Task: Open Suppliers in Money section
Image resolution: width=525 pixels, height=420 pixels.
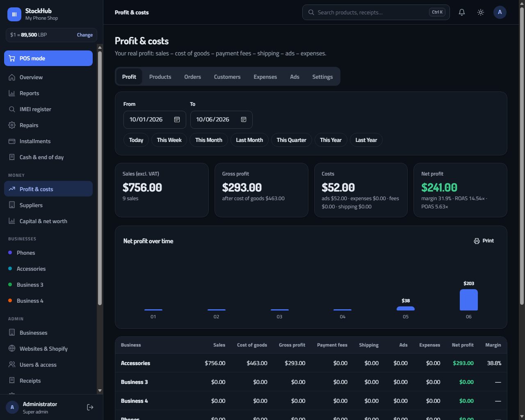Action: [48, 205]
